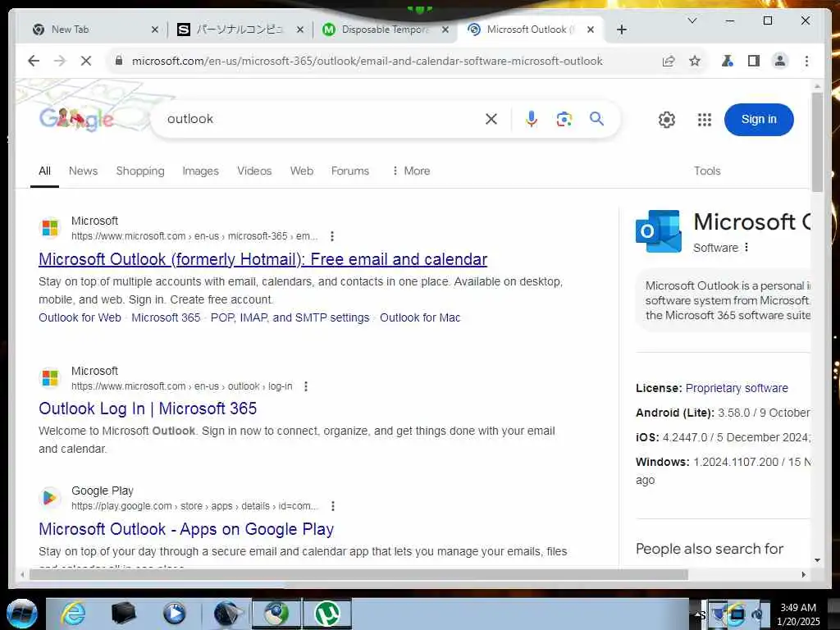The width and height of the screenshot is (840, 630).
Task: Open options for first Microsoft result
Action: [332, 236]
